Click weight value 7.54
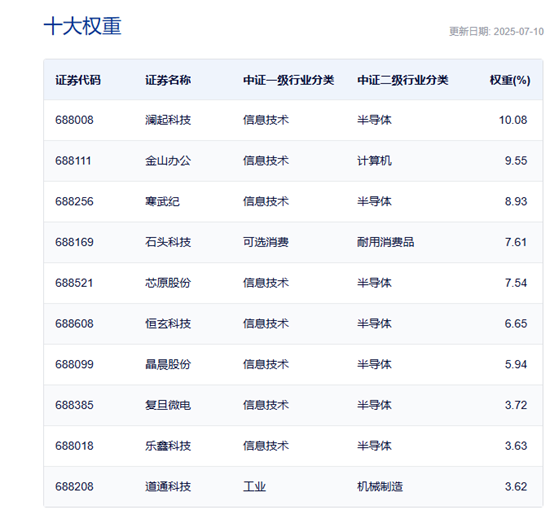The width and height of the screenshot is (554, 532). [516, 283]
